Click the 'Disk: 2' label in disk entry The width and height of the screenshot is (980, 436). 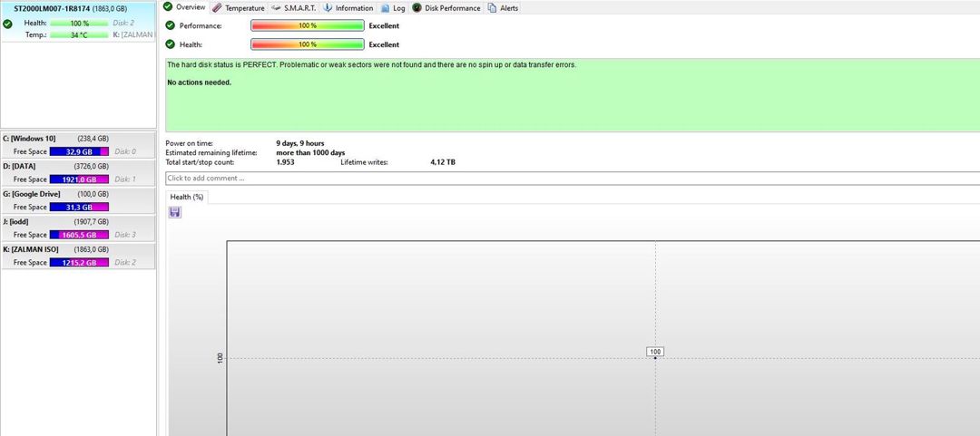click(123, 23)
